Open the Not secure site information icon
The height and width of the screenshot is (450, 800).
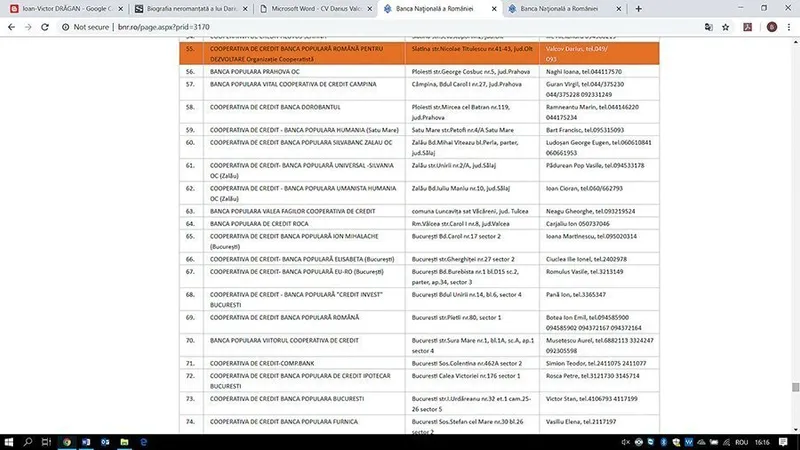(x=65, y=27)
